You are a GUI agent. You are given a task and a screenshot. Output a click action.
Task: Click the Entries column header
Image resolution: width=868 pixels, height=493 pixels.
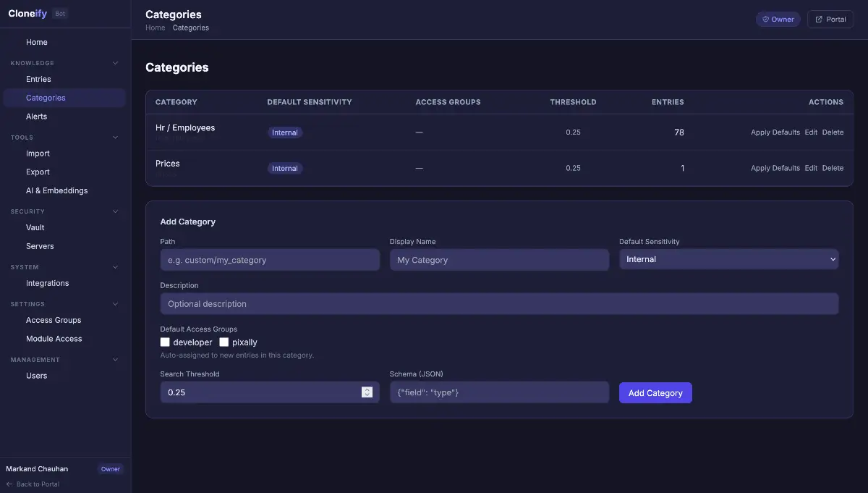pos(668,102)
